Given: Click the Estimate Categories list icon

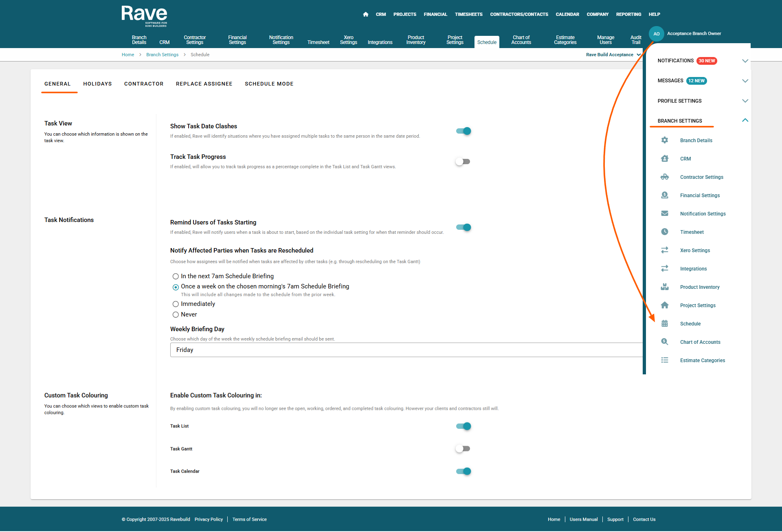Looking at the screenshot, I should coord(665,360).
